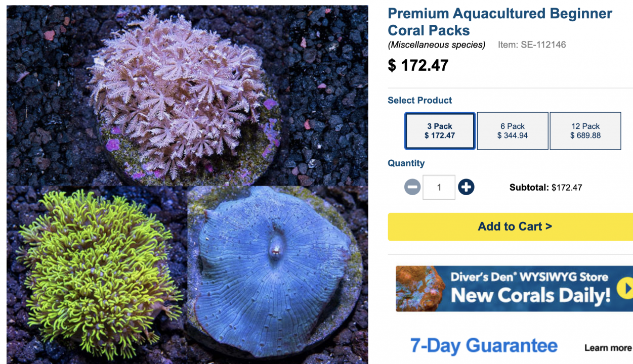The image size is (633, 364).
Task: Click the green star polyp coral photo
Action: (x=96, y=273)
